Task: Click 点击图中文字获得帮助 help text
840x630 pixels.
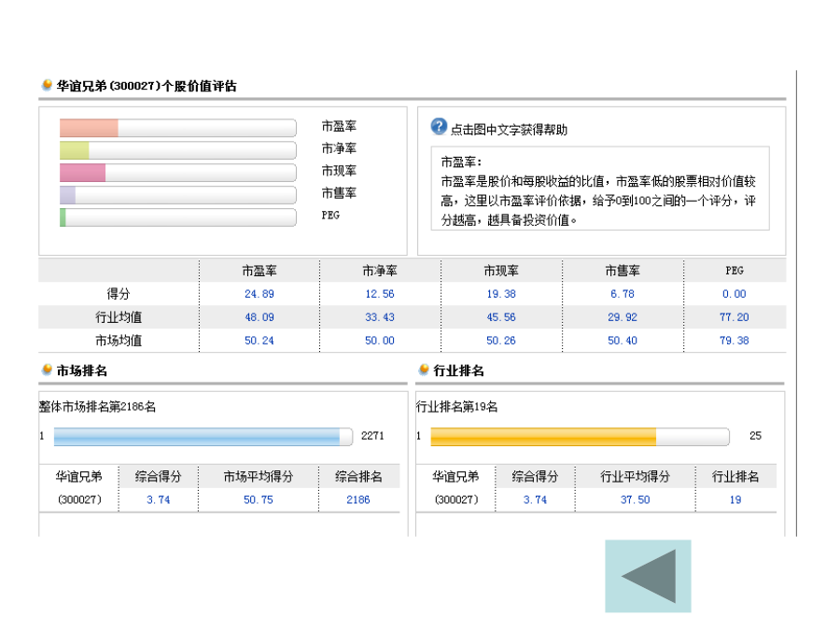Action: 509,130
